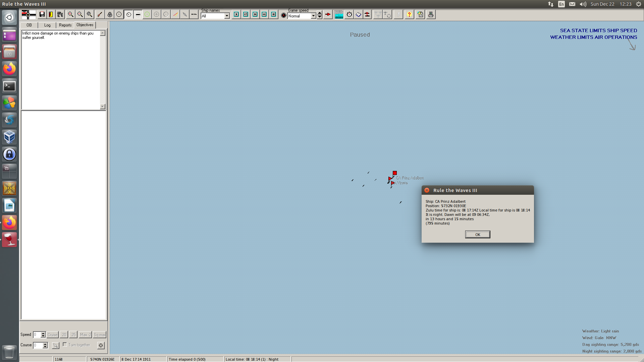Screen dimensions: 644x362
Task: Select the brush tool icon in toolbar
Action: 100,14
